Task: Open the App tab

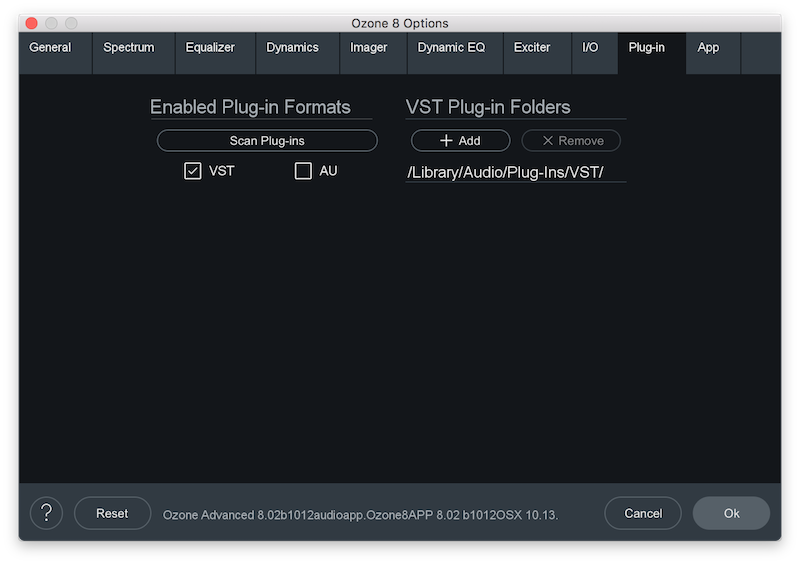Action: point(713,53)
